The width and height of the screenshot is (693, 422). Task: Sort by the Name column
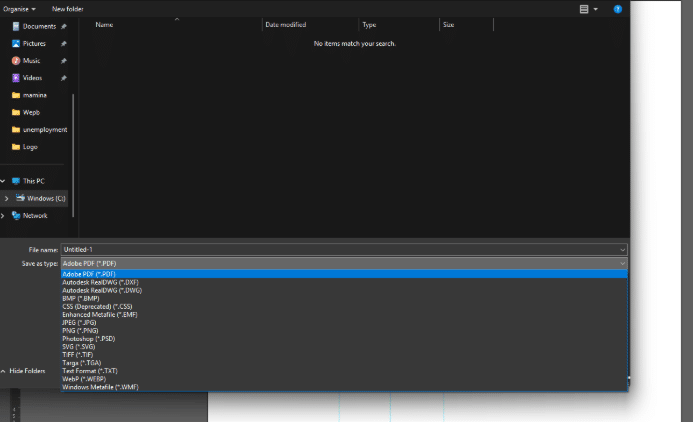(104, 25)
